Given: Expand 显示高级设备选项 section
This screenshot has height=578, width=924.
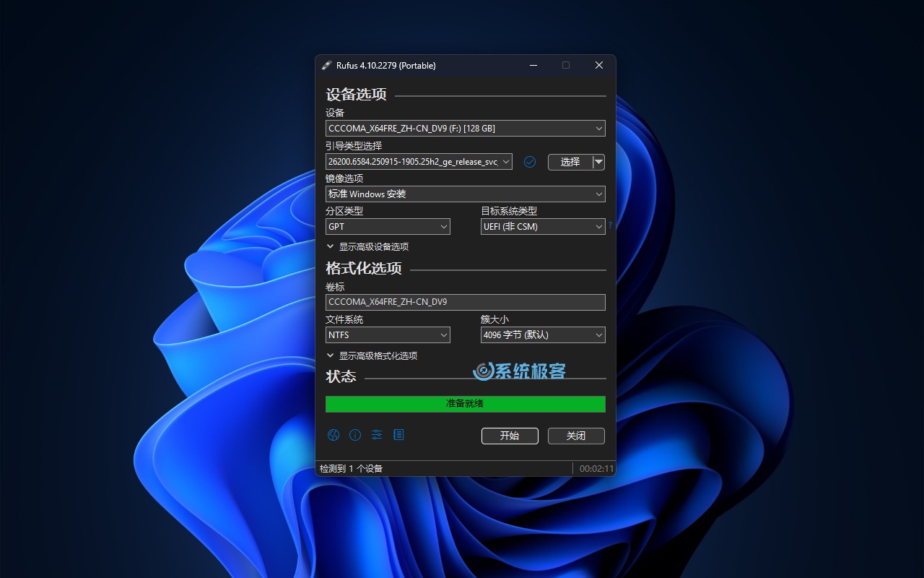Looking at the screenshot, I should [367, 247].
